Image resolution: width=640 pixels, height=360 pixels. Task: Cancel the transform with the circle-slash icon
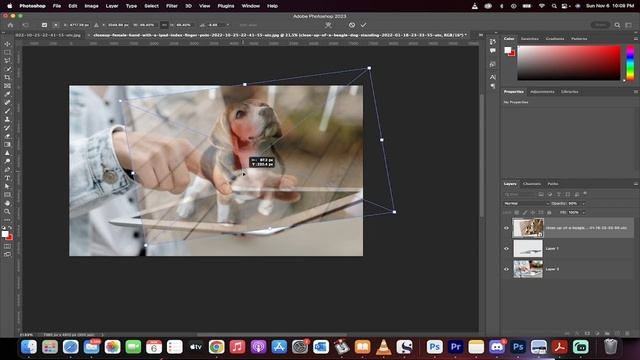352,25
